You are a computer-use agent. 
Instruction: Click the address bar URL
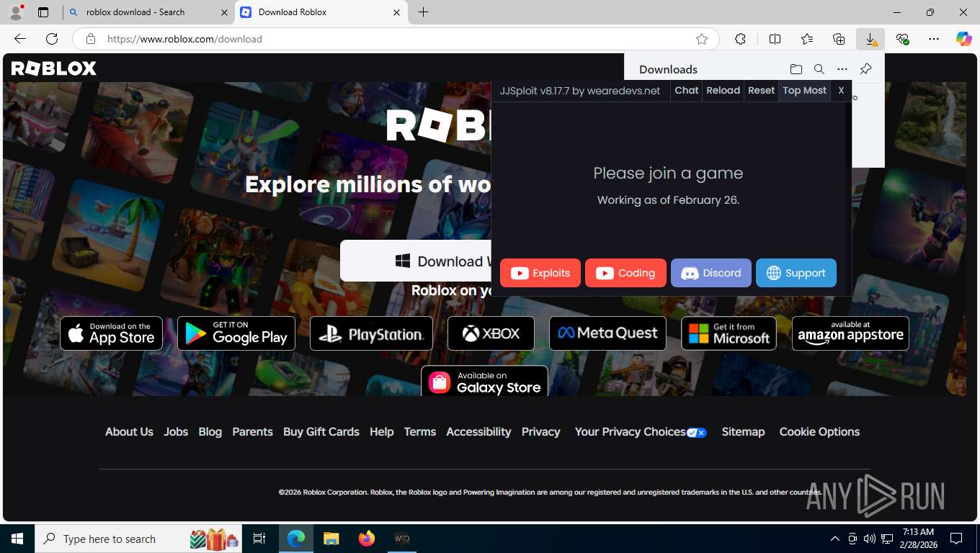point(184,39)
